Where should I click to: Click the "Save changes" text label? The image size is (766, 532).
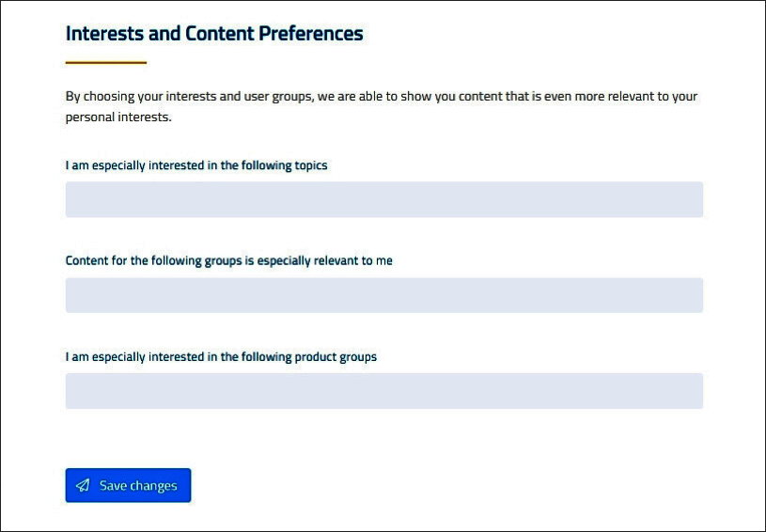pos(138,486)
